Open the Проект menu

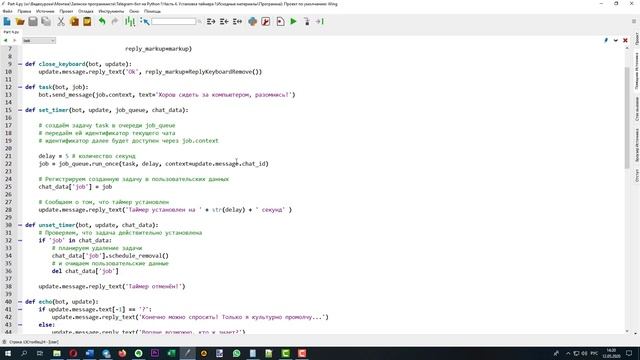(66, 11)
